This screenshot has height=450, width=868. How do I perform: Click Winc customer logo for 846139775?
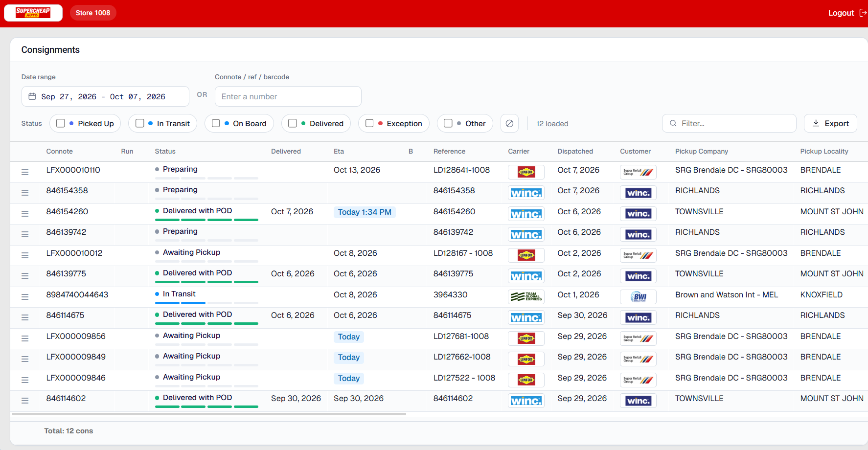638,276
